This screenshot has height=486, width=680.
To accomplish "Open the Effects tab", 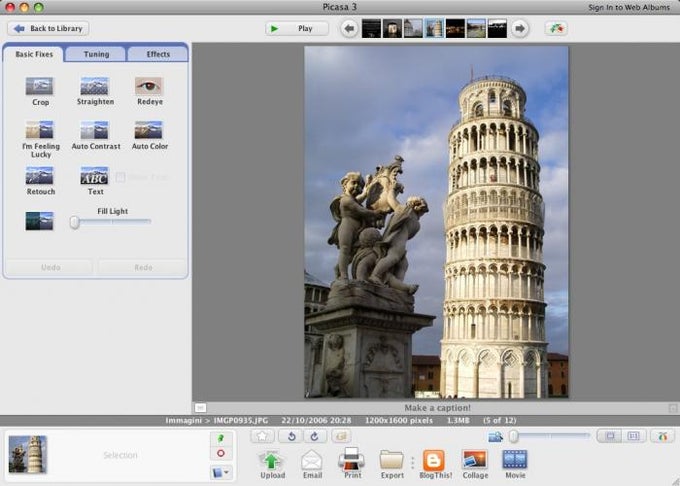I will (158, 54).
